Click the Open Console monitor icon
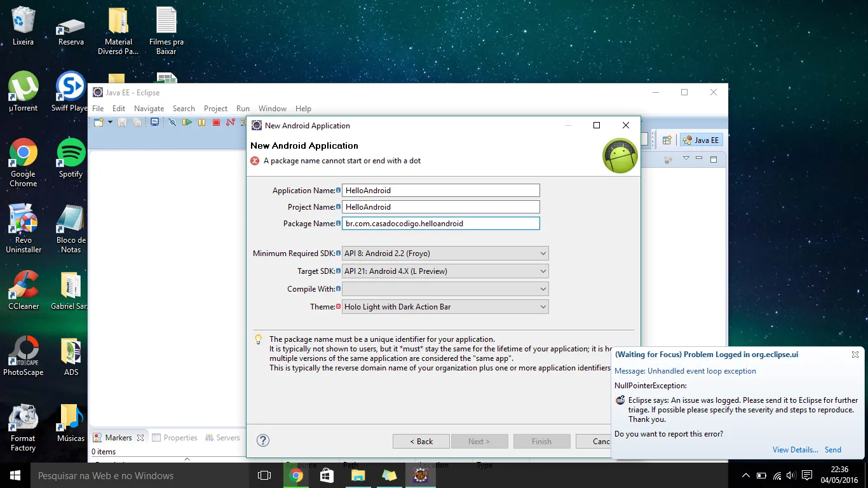 154,122
